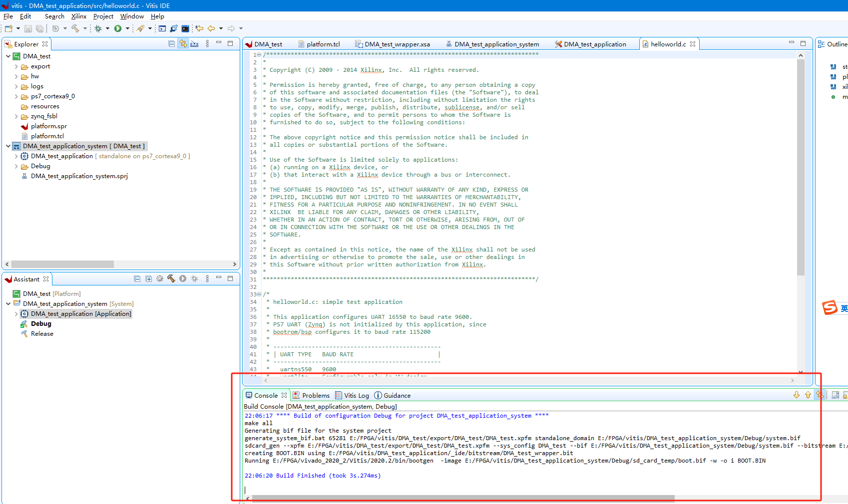Click the Forward navigation arrow

tap(231, 28)
